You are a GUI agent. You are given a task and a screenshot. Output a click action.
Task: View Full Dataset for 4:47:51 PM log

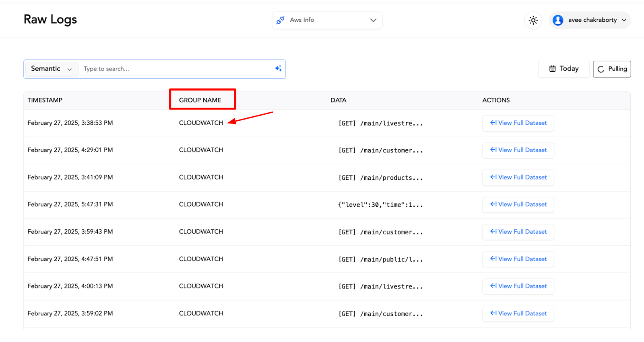[518, 259]
